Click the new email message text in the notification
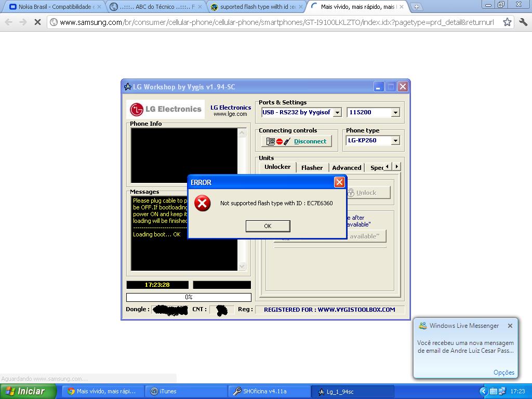Viewport: 532px width, 399px height. (465, 347)
